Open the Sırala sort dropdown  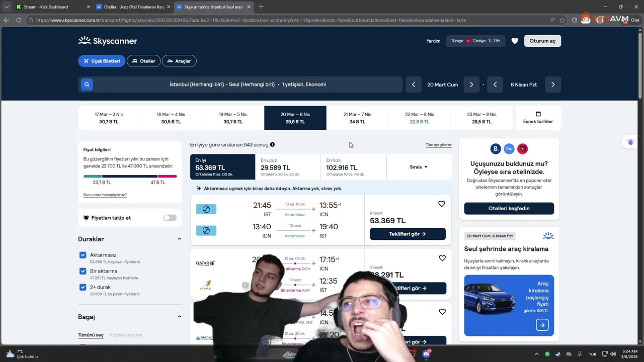point(419,167)
